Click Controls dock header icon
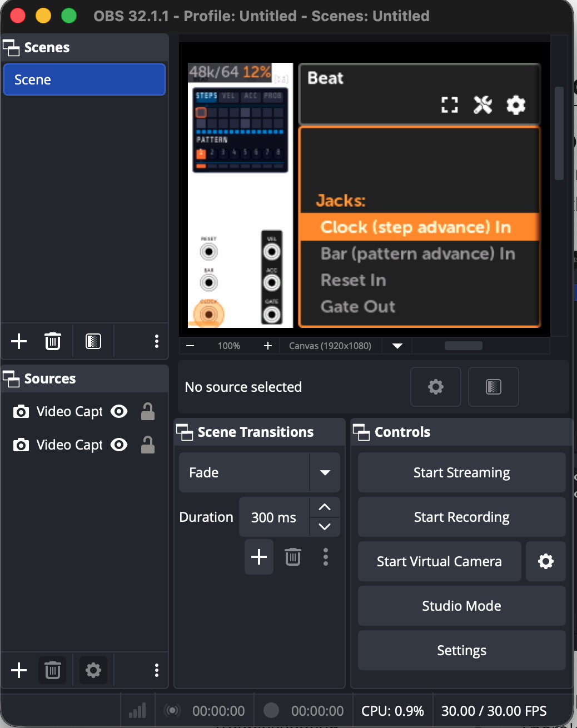The height and width of the screenshot is (728, 577). coord(361,432)
